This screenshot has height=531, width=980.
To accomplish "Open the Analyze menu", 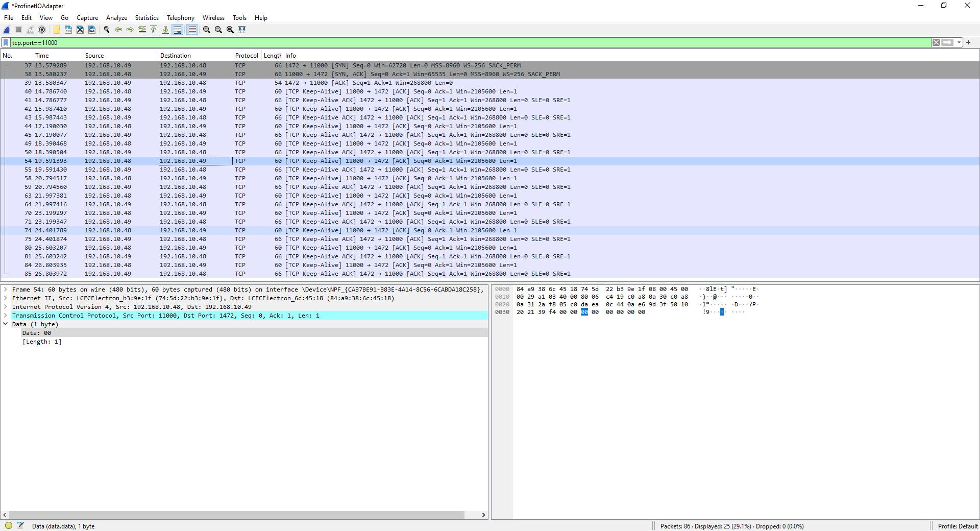I will pos(117,18).
